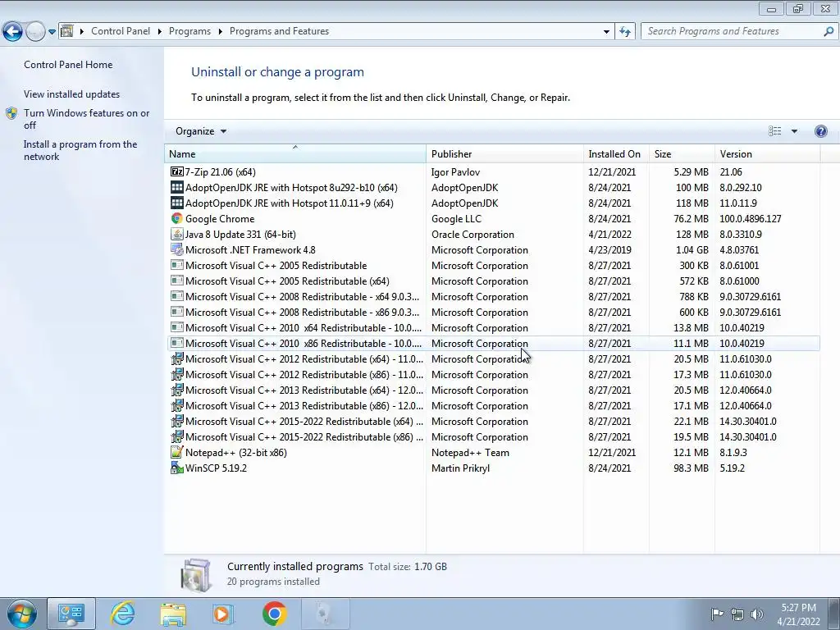Click the Action Center flag in the tray
Viewport: 840px width, 630px height.
click(x=717, y=614)
